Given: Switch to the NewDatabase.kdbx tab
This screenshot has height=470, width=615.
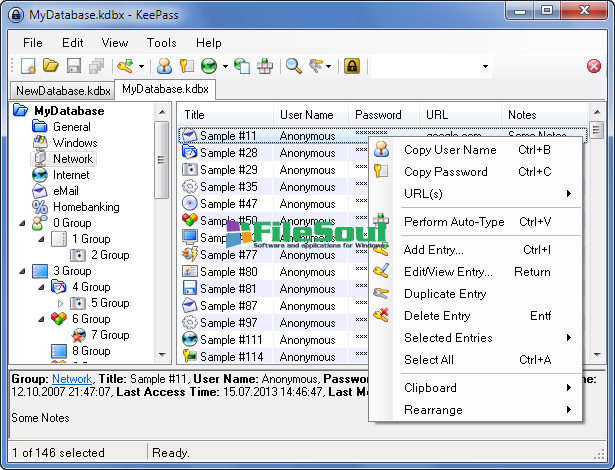Looking at the screenshot, I should (x=63, y=91).
